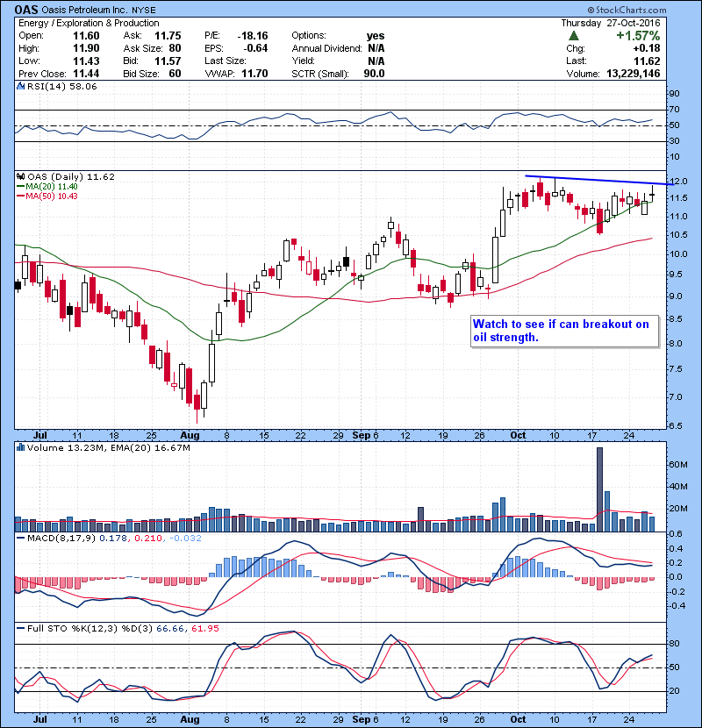
Task: Click the candlestick icon beside OAS (Daily)
Action: pos(20,177)
